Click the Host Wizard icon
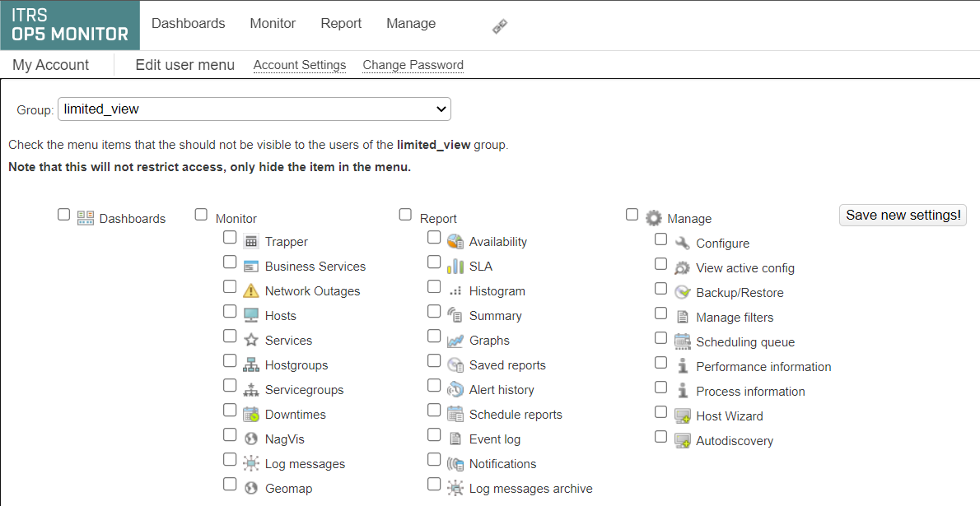This screenshot has height=506, width=980. coord(682,416)
